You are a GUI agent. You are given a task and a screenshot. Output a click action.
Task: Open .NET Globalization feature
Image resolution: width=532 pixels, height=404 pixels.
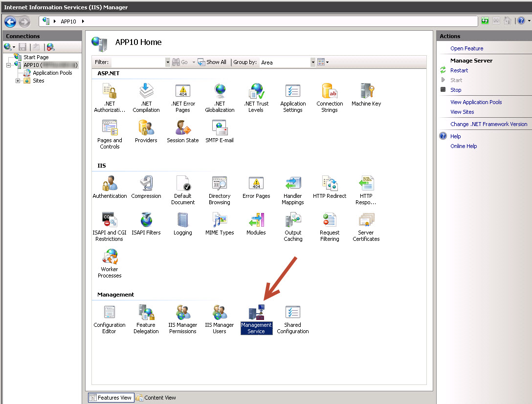coord(220,98)
